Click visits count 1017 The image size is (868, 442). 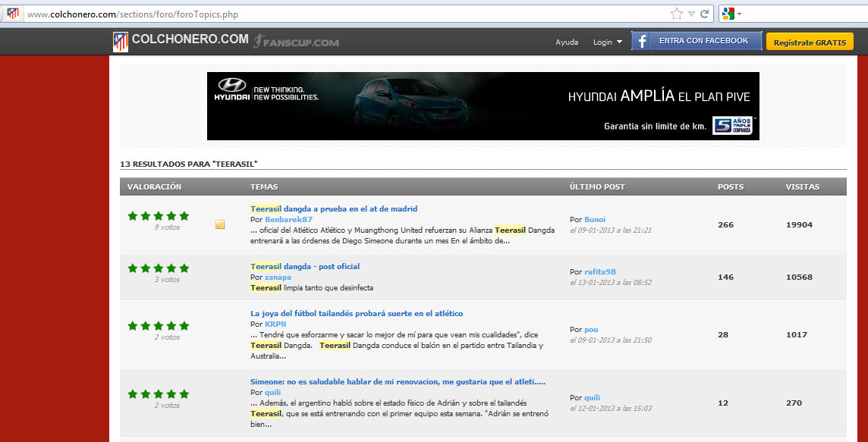[x=797, y=334]
